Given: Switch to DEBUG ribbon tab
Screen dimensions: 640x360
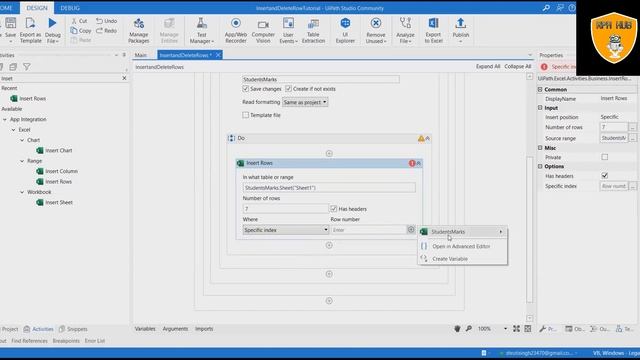Looking at the screenshot, I should 70,8.
